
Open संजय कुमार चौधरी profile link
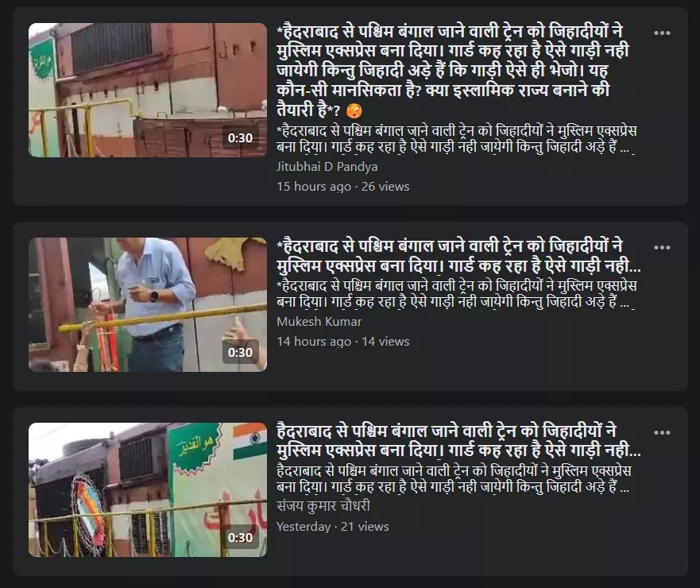click(x=323, y=506)
